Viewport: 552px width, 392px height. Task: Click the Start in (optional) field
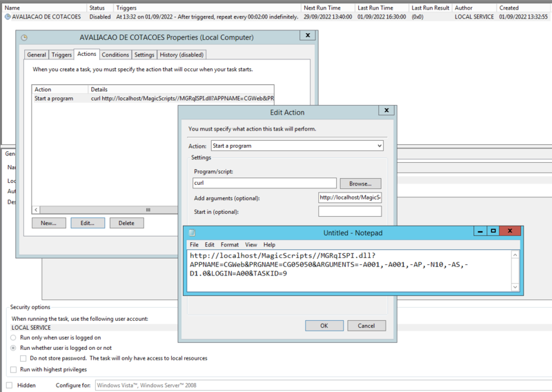point(350,211)
